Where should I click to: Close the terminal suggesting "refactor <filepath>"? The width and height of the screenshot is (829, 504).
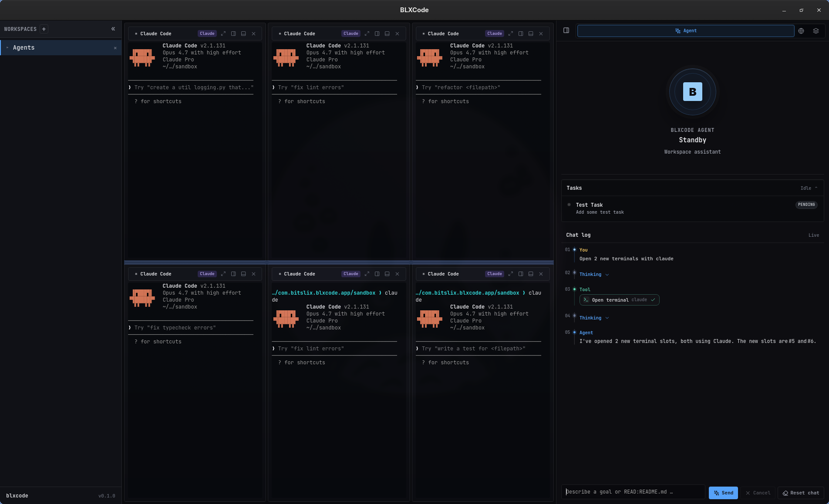point(541,34)
